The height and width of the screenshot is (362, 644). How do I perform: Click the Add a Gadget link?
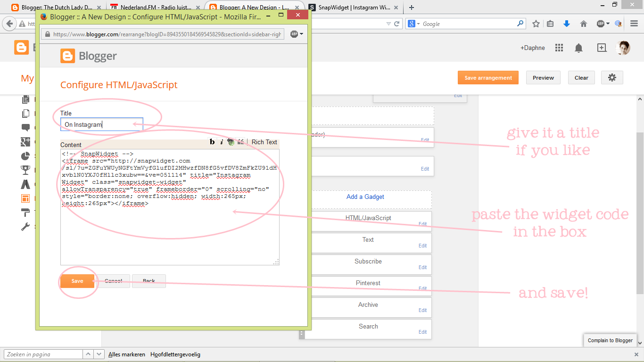365,197
